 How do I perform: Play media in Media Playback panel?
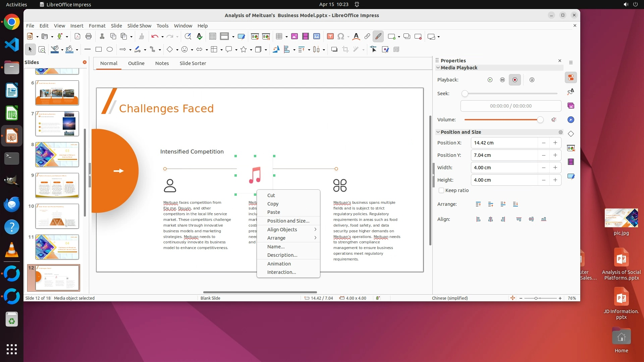pyautogui.click(x=490, y=80)
